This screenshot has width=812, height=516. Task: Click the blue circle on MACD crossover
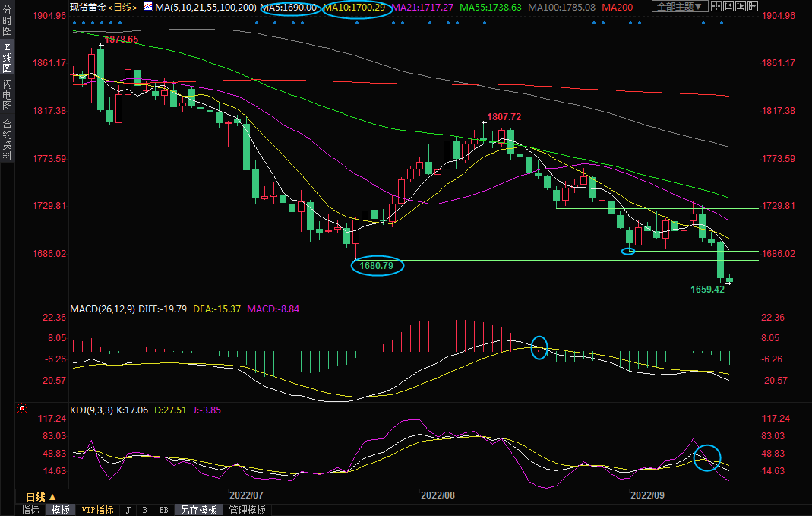click(539, 347)
